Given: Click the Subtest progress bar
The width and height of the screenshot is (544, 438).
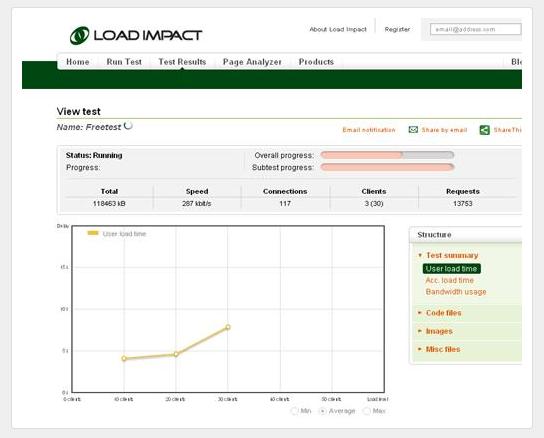Looking at the screenshot, I should coord(387,167).
